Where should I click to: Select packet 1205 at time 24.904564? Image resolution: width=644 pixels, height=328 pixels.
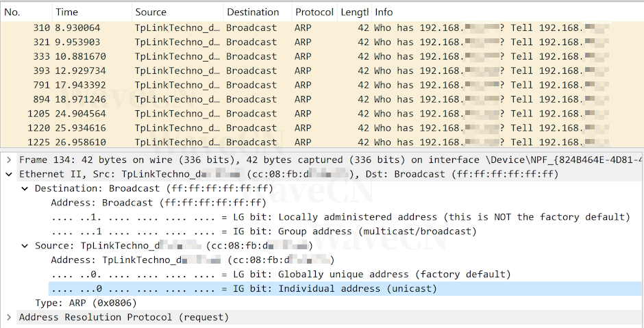274,114
